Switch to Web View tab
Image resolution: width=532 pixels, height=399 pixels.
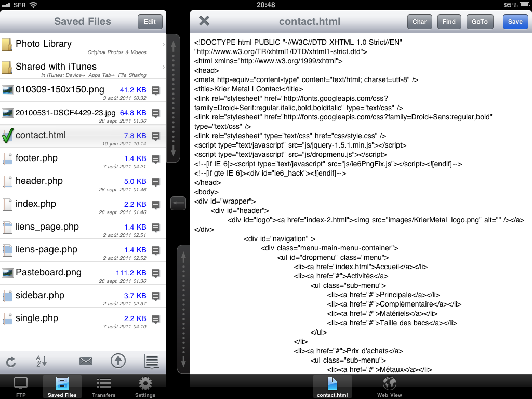click(389, 387)
